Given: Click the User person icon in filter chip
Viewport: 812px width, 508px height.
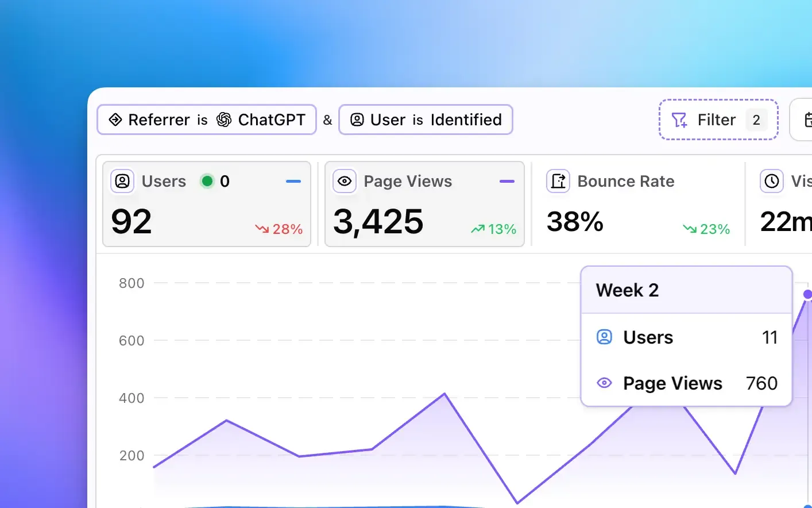Looking at the screenshot, I should (357, 120).
